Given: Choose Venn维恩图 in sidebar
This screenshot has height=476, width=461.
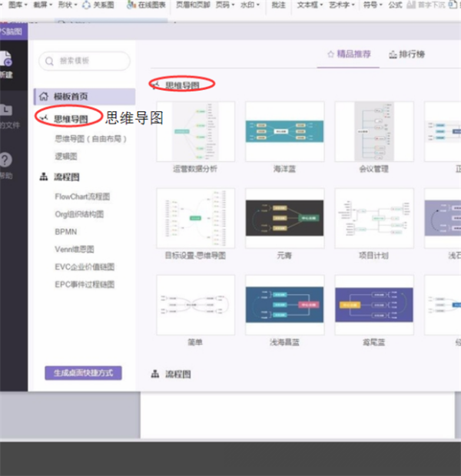Looking at the screenshot, I should (75, 250).
